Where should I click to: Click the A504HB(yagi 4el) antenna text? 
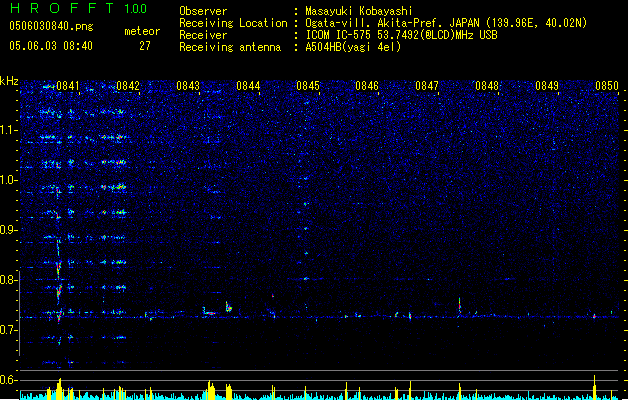[353, 47]
